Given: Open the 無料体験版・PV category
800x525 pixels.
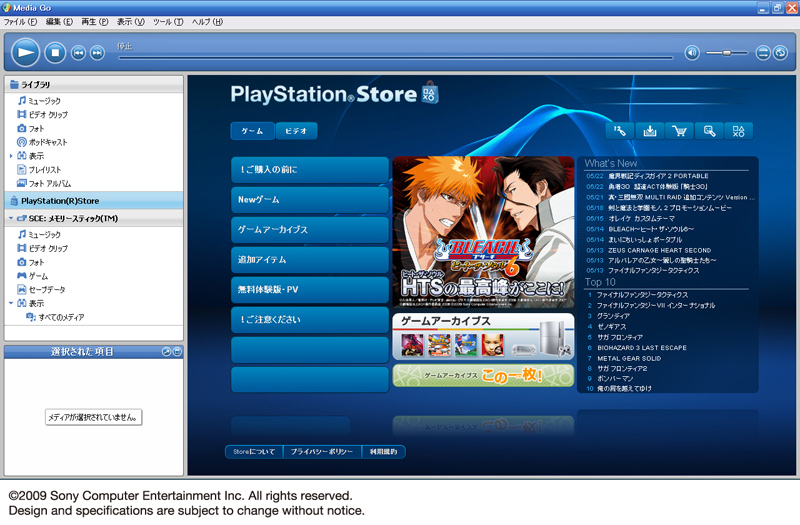Looking at the screenshot, I should tap(310, 290).
